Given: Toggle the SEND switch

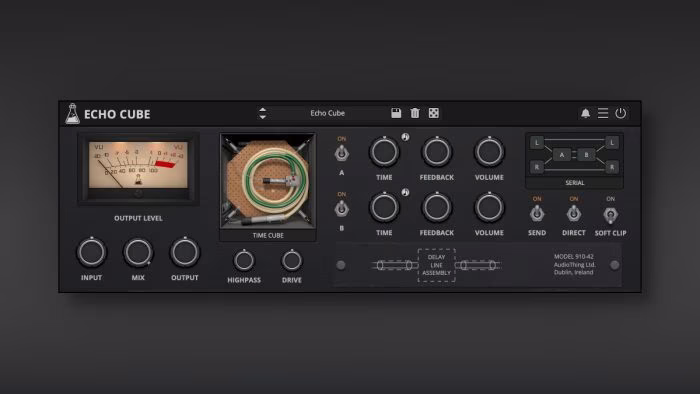Looking at the screenshot, I should [x=537, y=214].
